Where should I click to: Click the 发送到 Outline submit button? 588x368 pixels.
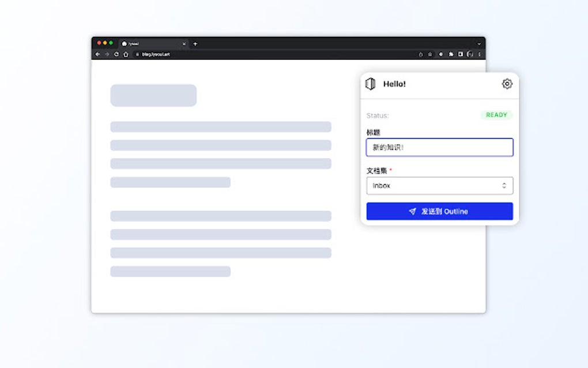439,211
